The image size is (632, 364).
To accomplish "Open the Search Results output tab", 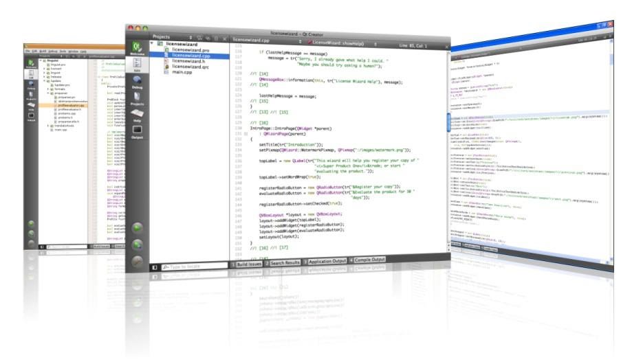I will (x=282, y=263).
